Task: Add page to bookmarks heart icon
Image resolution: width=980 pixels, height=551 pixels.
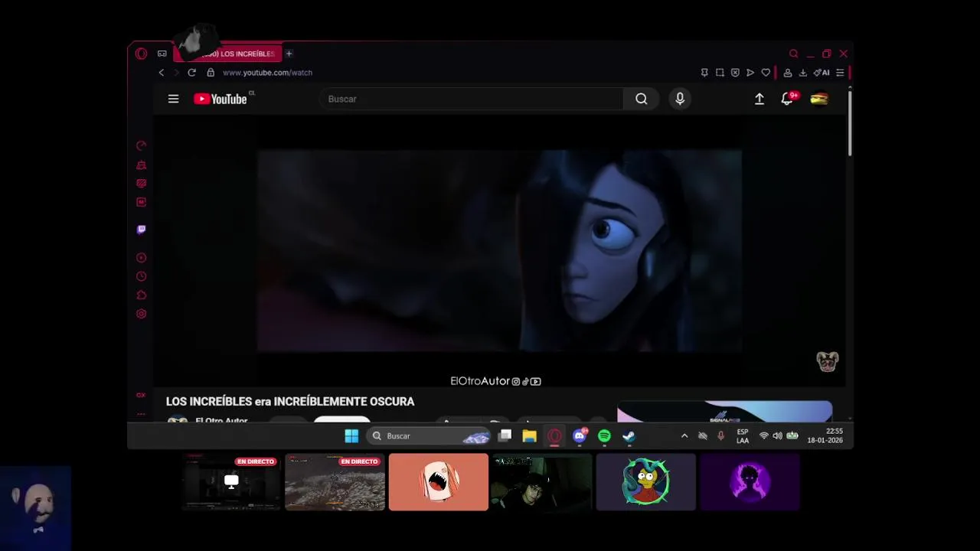Action: coord(766,73)
